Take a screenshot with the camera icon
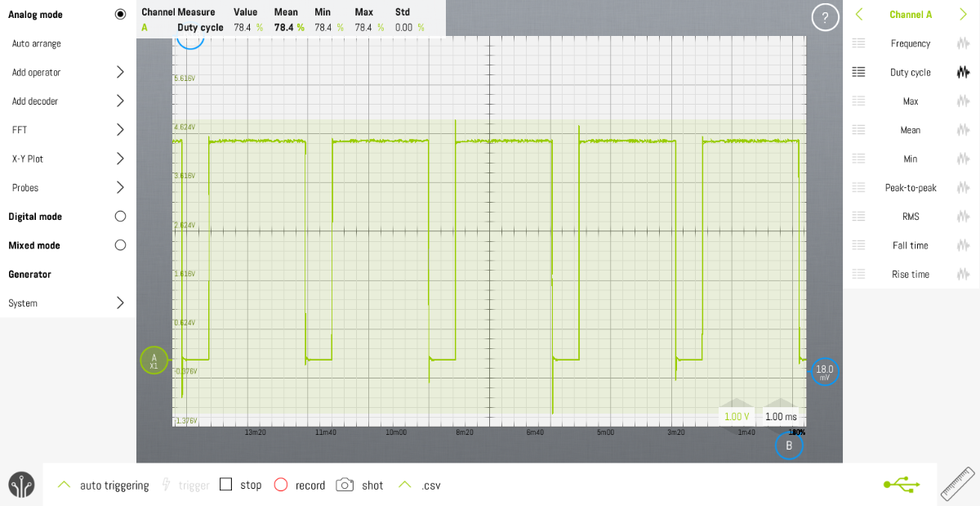980x506 pixels. (x=345, y=485)
